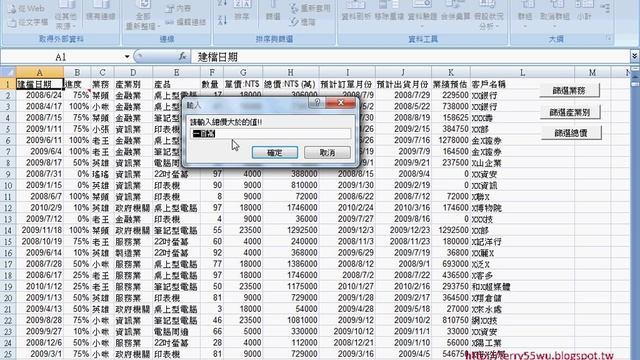This screenshot has width=640, height=360.
Task: Click the 瑤瑤 salesperson cell in row 9
Action: tap(102, 174)
